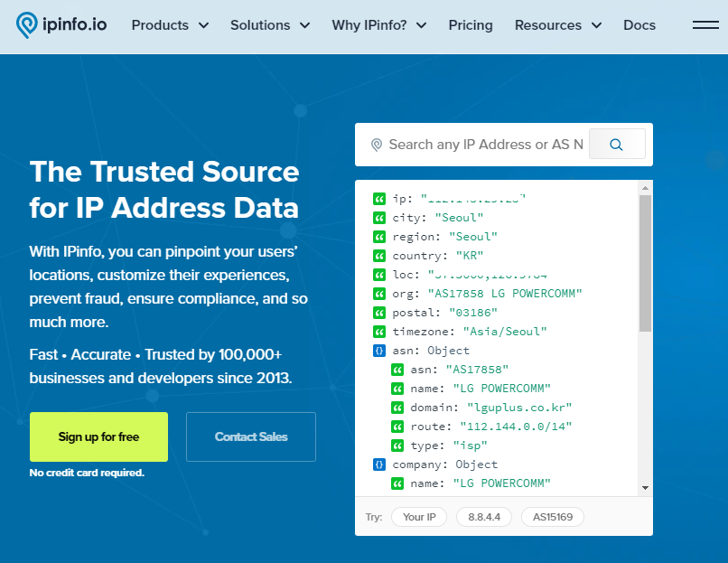Click Sign up for free button
Screen dimensions: 728x563
(x=98, y=436)
